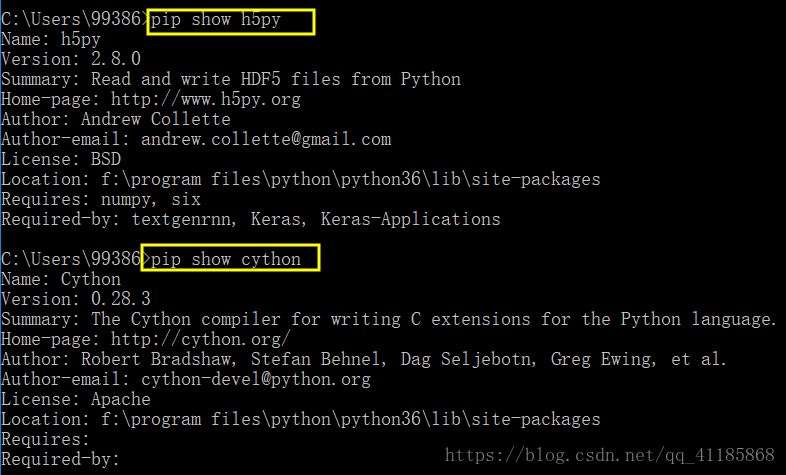Click the Cython compiler Summary line
Viewport: 786px width, 475px height.
click(x=389, y=319)
